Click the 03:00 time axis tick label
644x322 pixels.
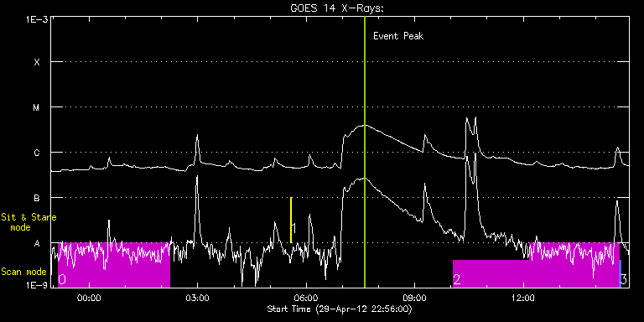[198, 299]
